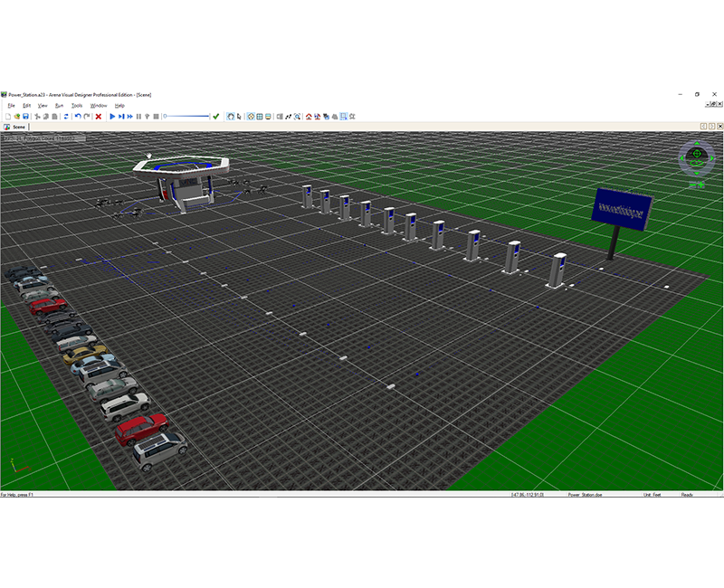
Task: Start the simulation with Play
Action: pos(112,116)
